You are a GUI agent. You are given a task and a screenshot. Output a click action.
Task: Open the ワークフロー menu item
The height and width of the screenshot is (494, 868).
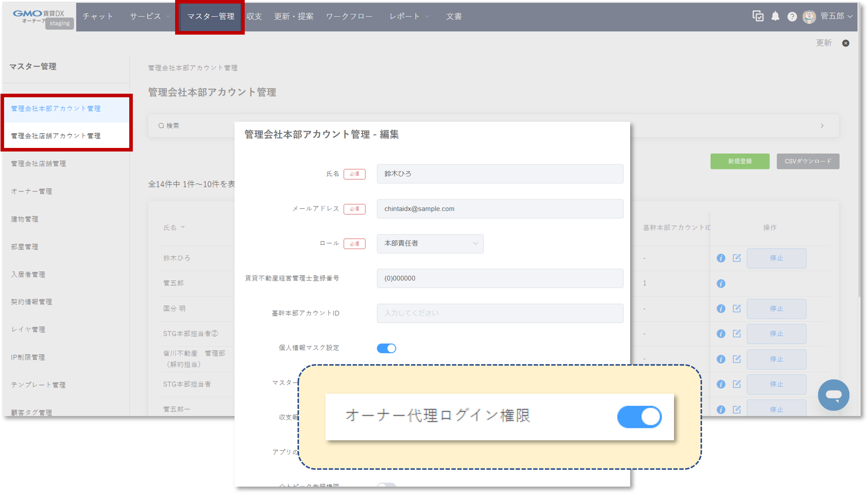click(349, 16)
